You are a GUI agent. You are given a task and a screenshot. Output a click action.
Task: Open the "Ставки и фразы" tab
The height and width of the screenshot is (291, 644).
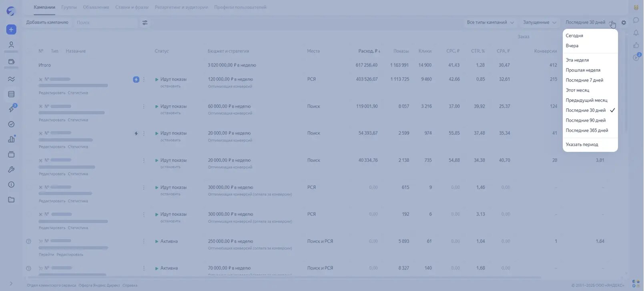click(x=132, y=7)
